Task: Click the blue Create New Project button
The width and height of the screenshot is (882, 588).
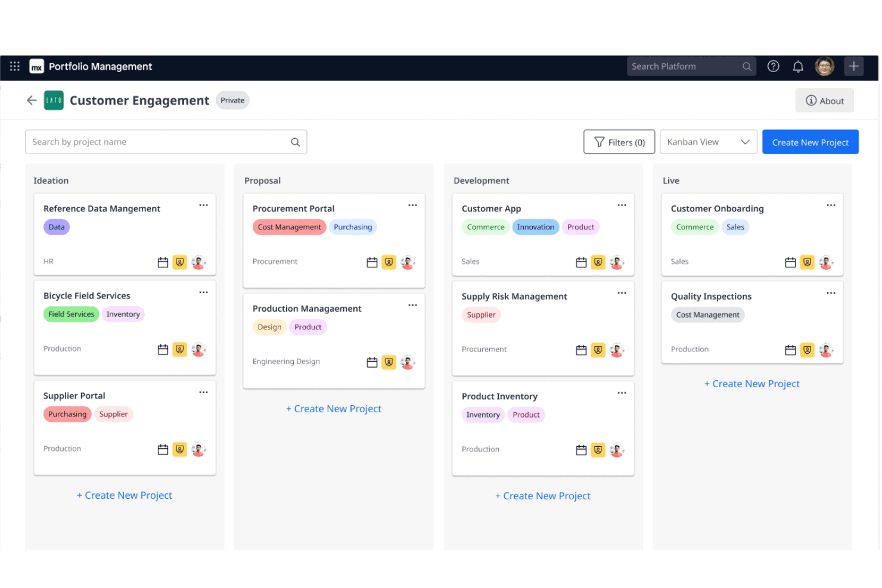Action: pyautogui.click(x=810, y=142)
